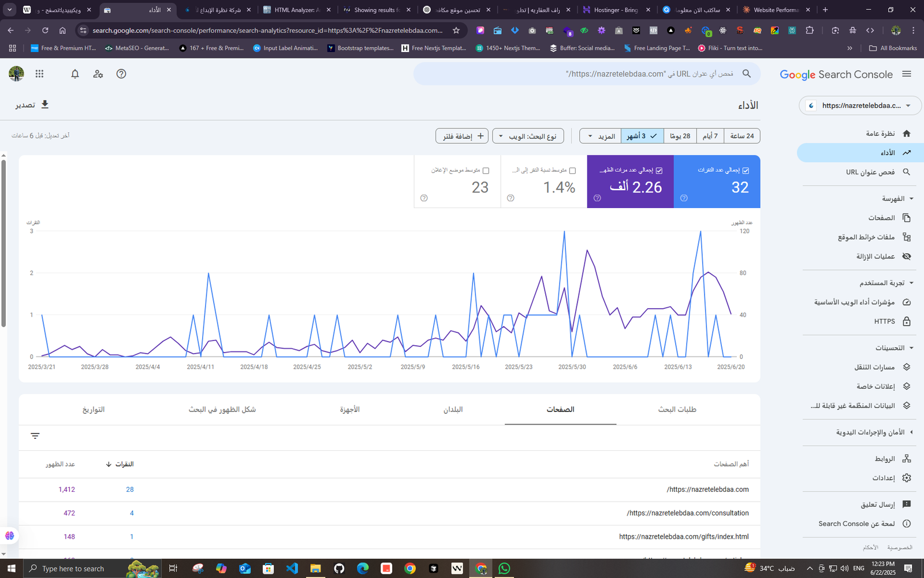Image resolution: width=924 pixels, height=578 pixels.
Task: Click the magnifier icon in URL inspection bar
Action: click(747, 74)
